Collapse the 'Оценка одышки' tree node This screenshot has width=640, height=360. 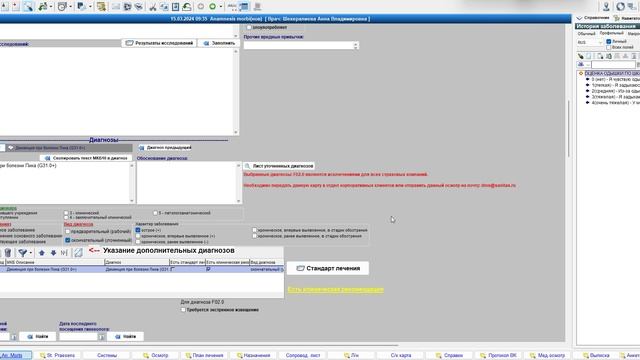[x=581, y=73]
